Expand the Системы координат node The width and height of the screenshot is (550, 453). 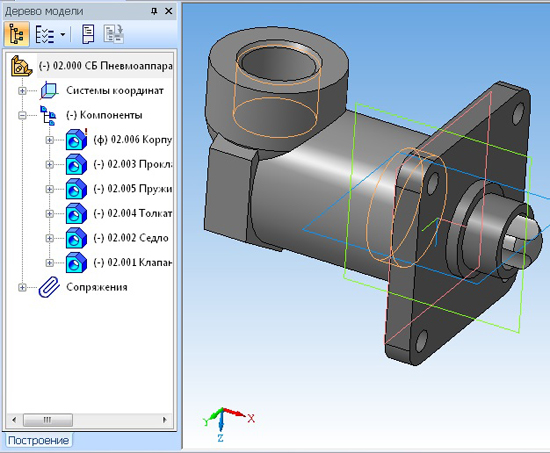point(22,91)
